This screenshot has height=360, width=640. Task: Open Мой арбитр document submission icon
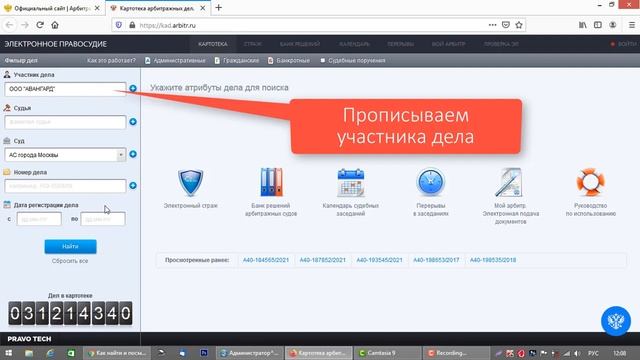(x=509, y=182)
